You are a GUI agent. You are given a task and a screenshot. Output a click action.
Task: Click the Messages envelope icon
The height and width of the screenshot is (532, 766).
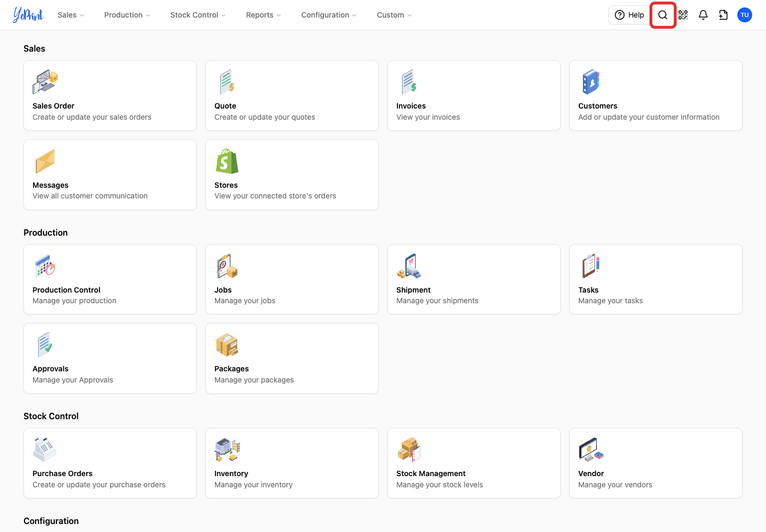click(x=45, y=161)
